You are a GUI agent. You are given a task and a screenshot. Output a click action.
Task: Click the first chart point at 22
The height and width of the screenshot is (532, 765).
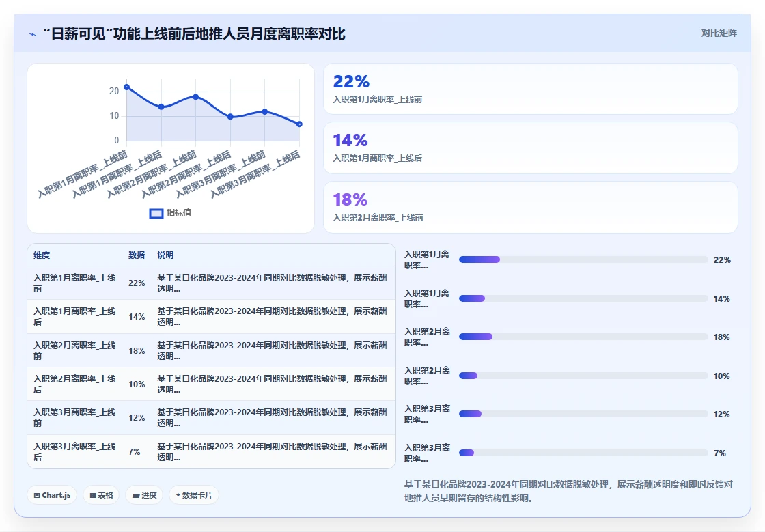click(127, 87)
